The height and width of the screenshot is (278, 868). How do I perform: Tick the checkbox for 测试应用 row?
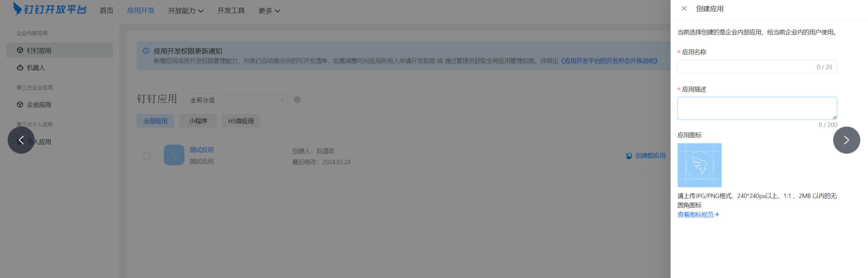coord(146,156)
